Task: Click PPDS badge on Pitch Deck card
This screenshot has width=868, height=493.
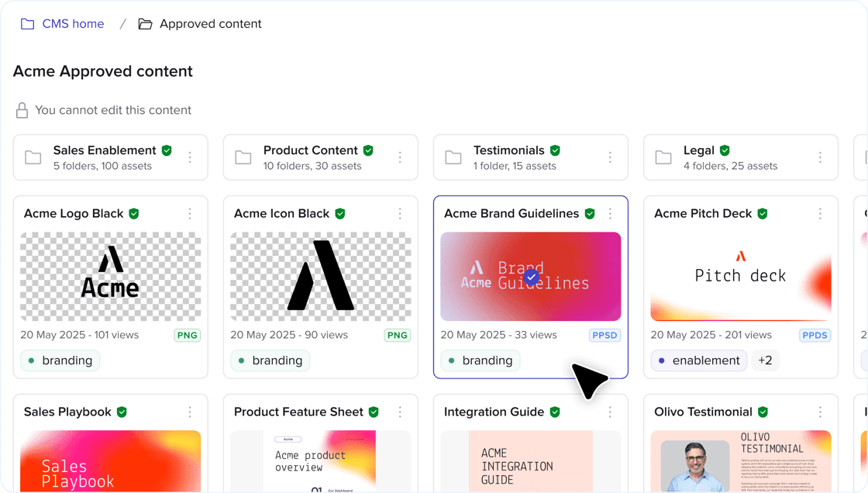Action: pos(815,335)
